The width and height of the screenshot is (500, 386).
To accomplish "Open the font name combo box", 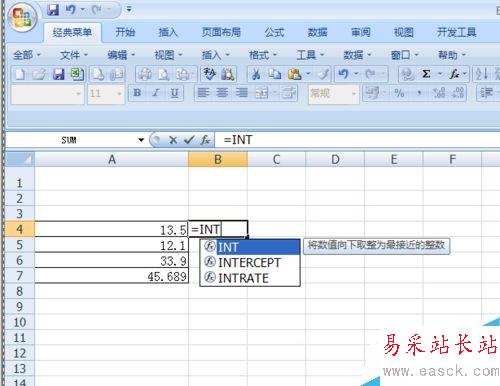I will pos(47,94).
